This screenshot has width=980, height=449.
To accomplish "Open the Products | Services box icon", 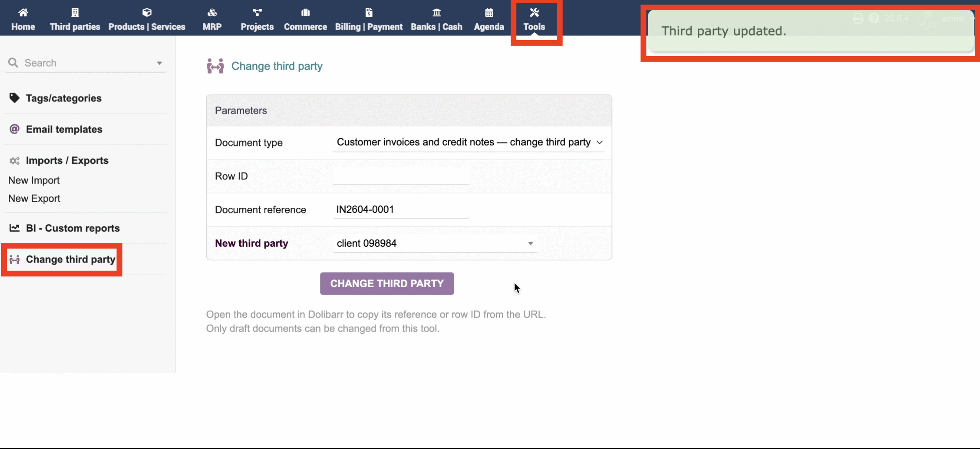I will 147,12.
